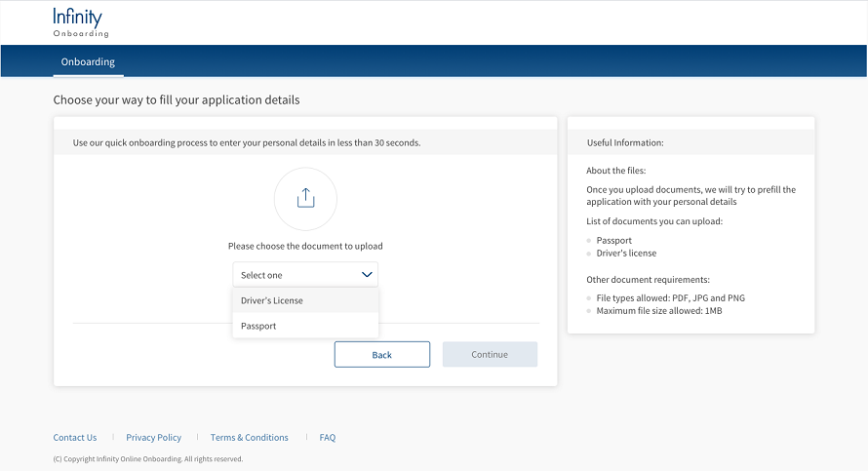Image resolution: width=868 pixels, height=471 pixels.
Task: Click the Passport bullet in Useful Information
Action: point(614,240)
